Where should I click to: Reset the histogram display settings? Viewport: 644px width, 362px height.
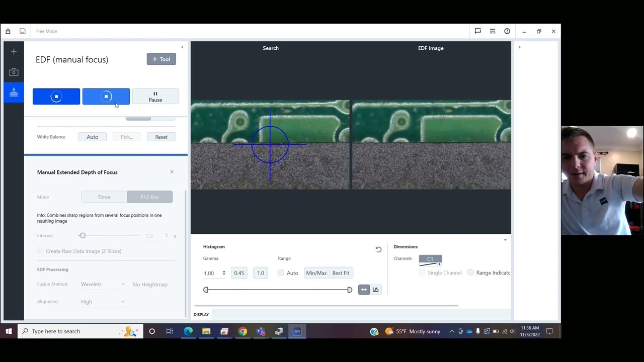378,249
